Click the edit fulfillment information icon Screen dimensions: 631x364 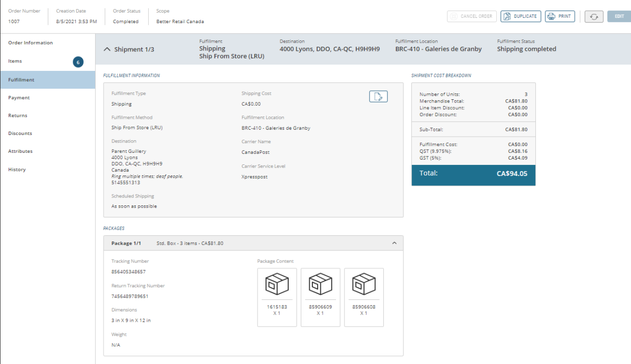click(378, 96)
